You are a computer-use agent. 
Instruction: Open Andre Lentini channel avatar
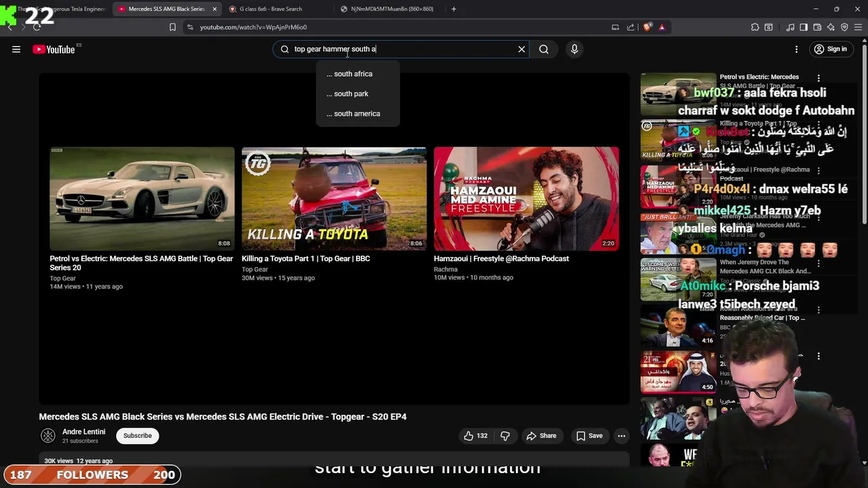(x=48, y=436)
